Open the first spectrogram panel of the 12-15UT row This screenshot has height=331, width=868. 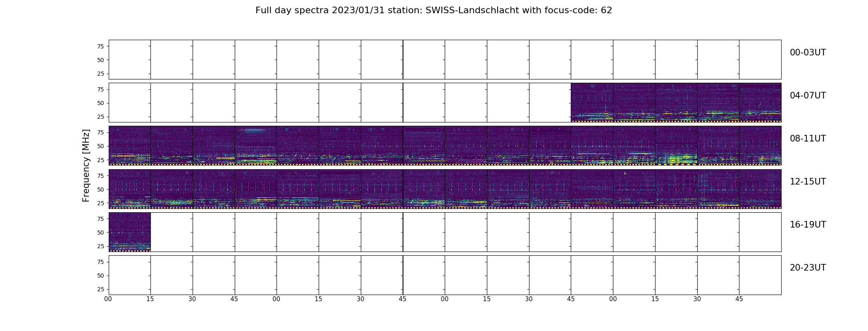coord(130,189)
